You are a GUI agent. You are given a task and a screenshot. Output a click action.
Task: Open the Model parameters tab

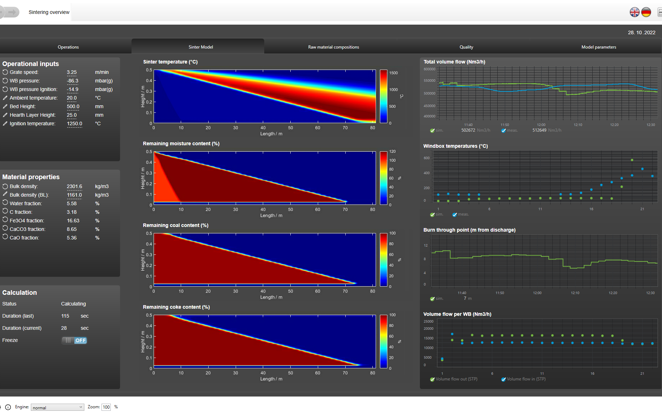click(x=599, y=47)
